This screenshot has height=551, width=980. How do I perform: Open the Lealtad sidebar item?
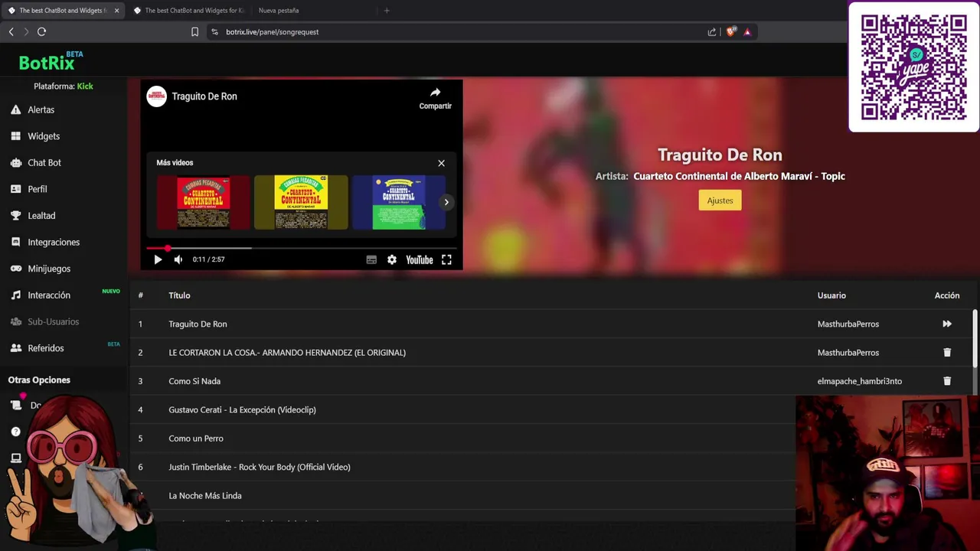[x=41, y=216]
